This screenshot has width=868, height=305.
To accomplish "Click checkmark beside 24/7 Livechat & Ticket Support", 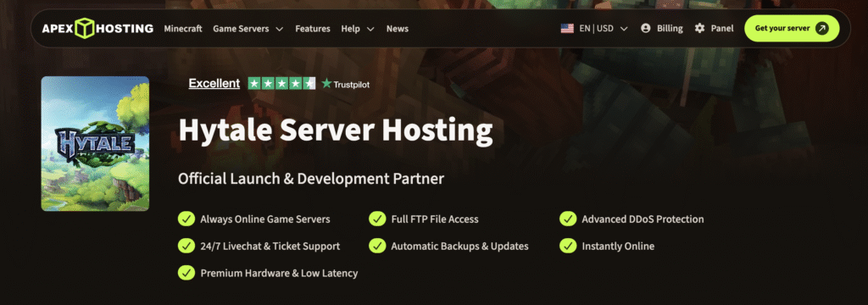I will coord(186,246).
